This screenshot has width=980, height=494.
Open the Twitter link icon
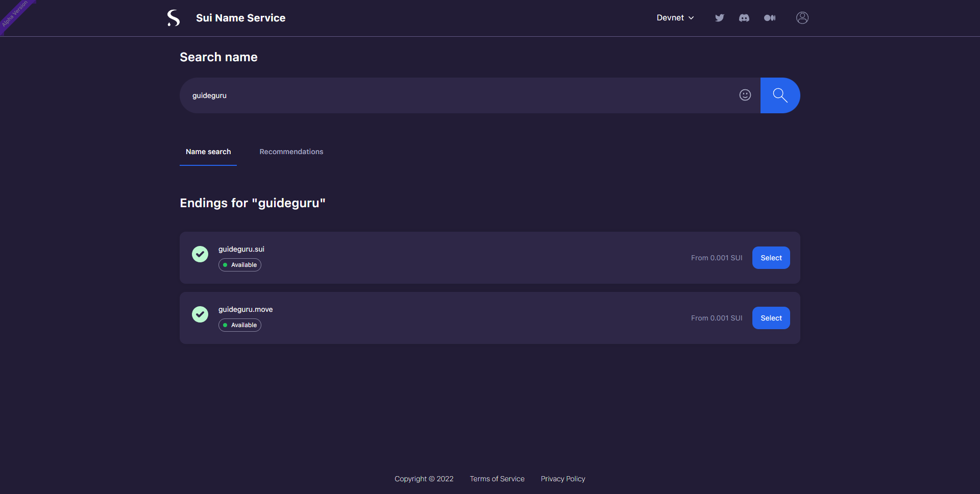720,18
